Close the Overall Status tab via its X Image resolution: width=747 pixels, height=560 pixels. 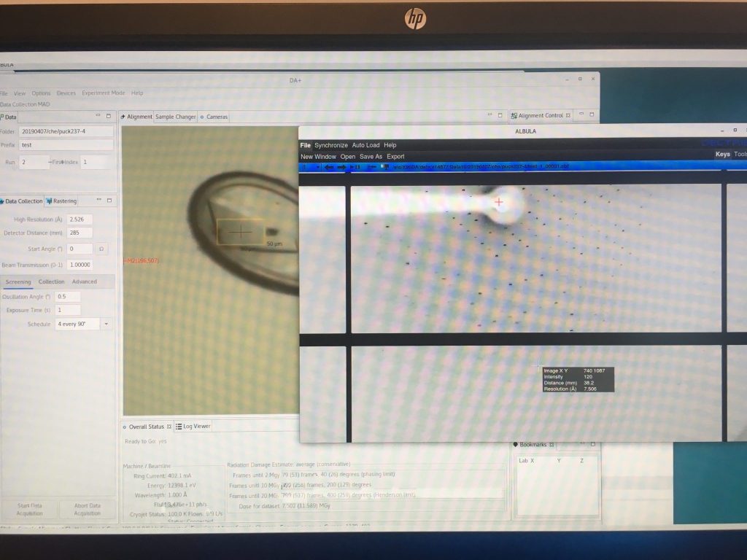pyautogui.click(x=169, y=427)
